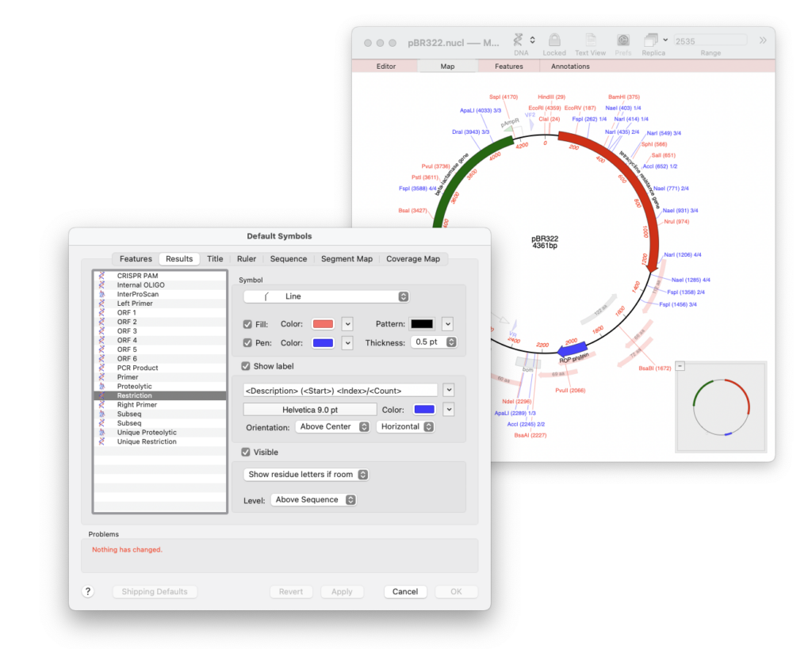Click the Fill color swatch
812x649 pixels.
click(x=324, y=325)
